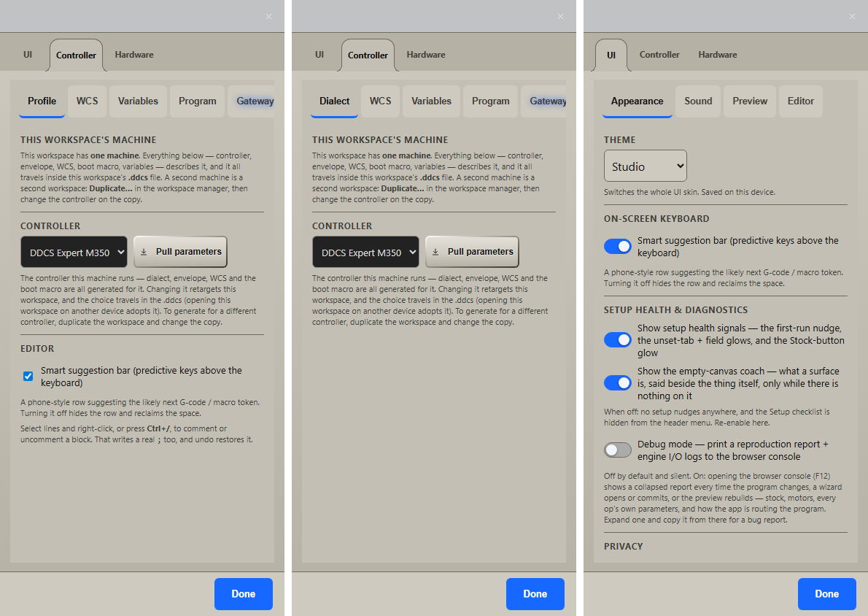Click Pull parameters button in Profile panel
This screenshot has width=868, height=616.
(180, 252)
